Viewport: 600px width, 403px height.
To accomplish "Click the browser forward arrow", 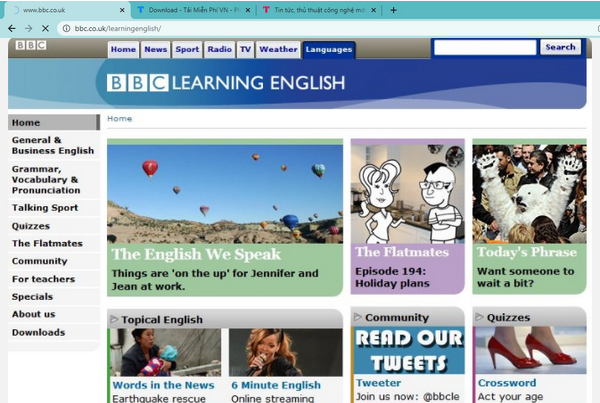I will coord(29,28).
